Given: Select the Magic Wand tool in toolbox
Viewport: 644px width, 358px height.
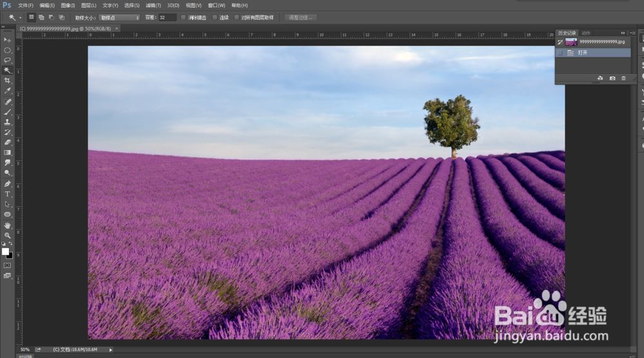Looking at the screenshot, I should click(x=7, y=70).
